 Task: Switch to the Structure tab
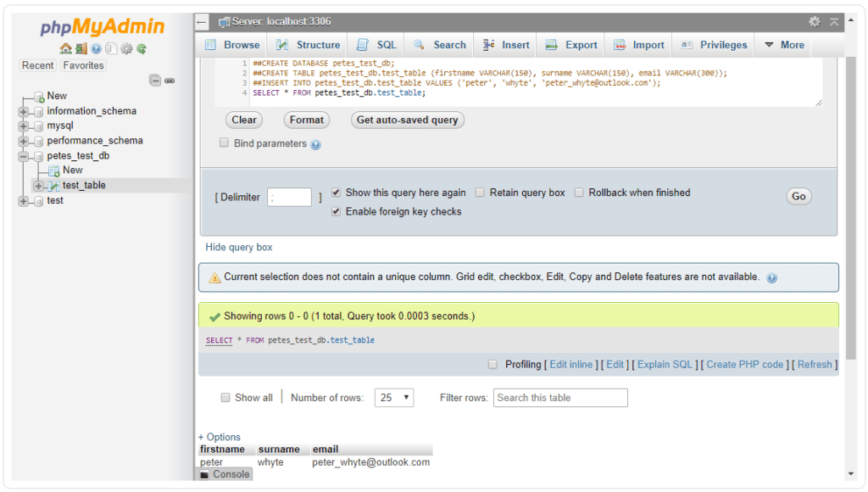(x=309, y=45)
